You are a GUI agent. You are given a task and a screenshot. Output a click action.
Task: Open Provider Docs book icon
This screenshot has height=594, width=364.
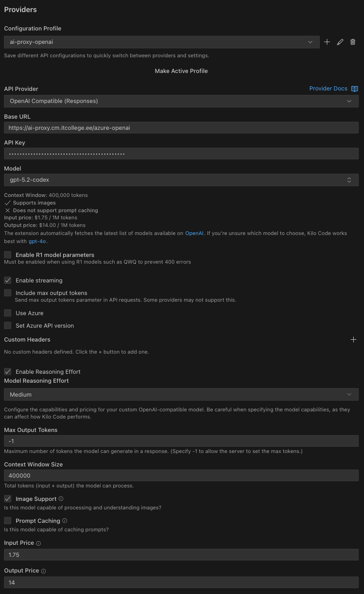pyautogui.click(x=355, y=89)
